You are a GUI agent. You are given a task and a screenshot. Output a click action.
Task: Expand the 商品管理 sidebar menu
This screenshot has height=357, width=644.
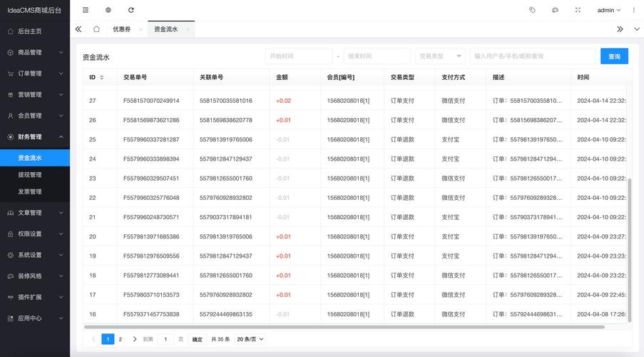(34, 52)
